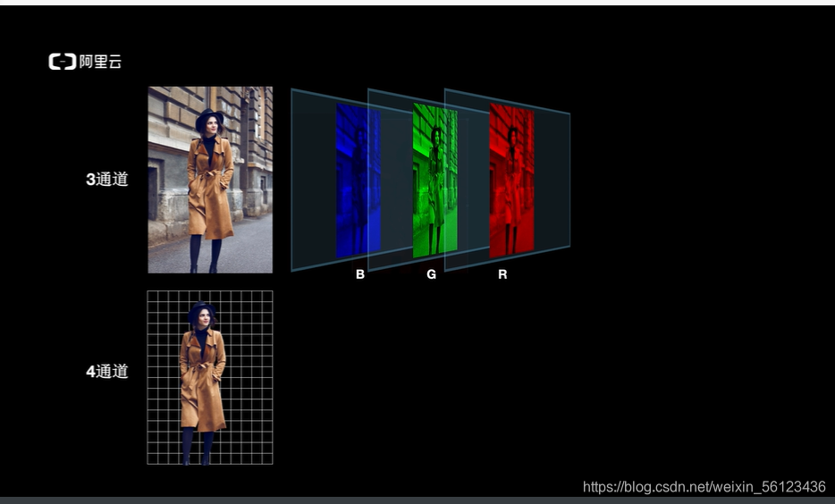Click the red channel image layer
Image resolution: width=835 pixels, height=504 pixels.
(x=511, y=181)
